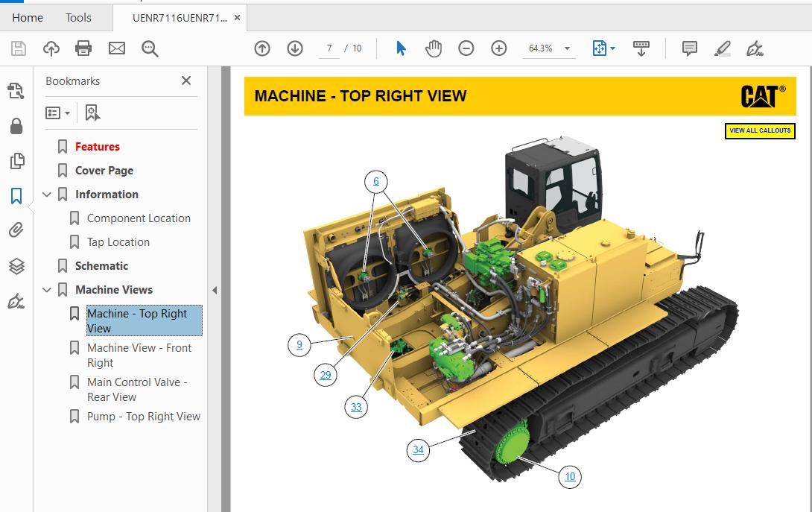Select the Information bookmark
Screen dimensions: 812x512
pos(107,195)
